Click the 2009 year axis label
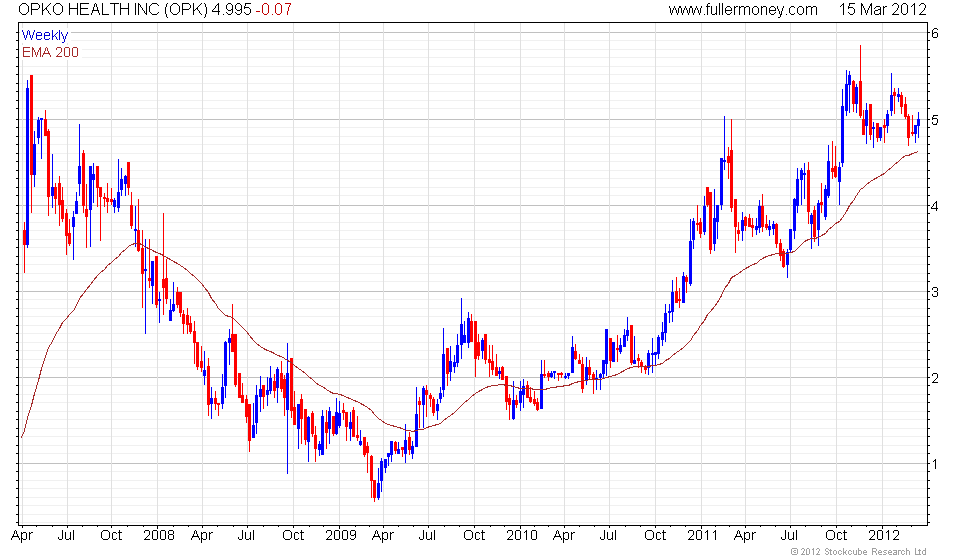Image resolution: width=980 pixels, height=560 pixels. (x=341, y=536)
